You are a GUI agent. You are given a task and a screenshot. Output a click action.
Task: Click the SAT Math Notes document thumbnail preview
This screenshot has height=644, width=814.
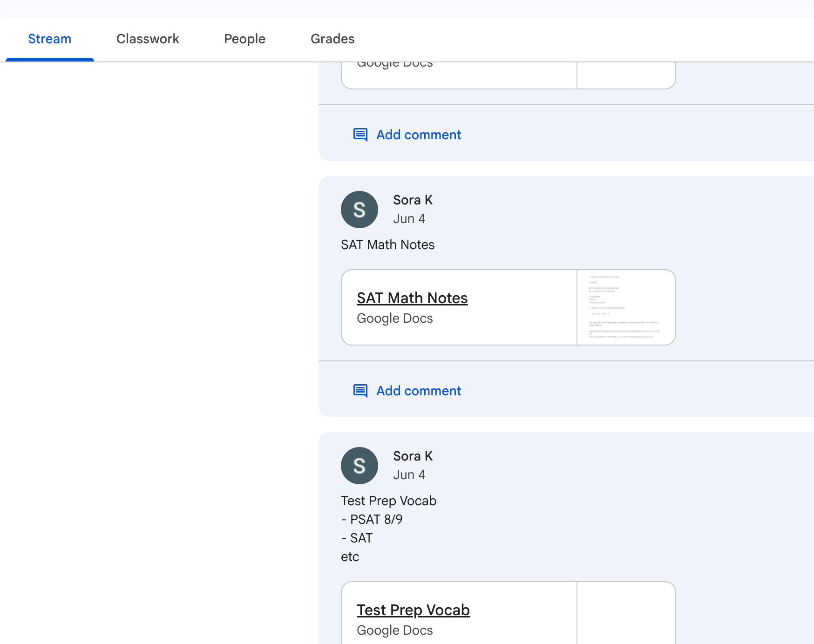(626, 307)
